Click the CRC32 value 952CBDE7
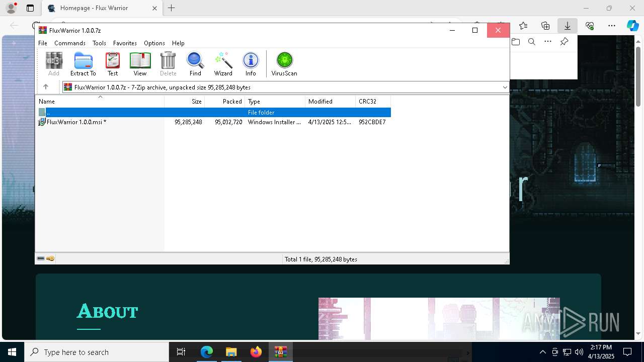 point(372,122)
